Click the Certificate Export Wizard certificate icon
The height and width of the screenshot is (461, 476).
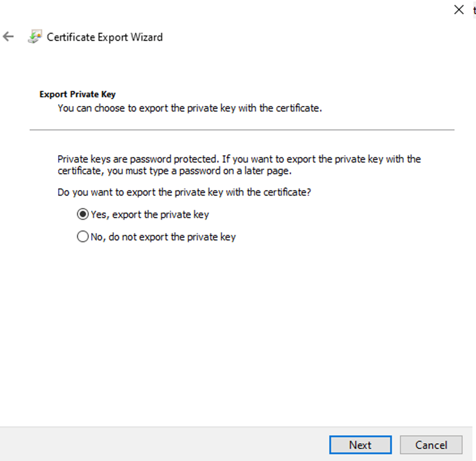tap(35, 37)
